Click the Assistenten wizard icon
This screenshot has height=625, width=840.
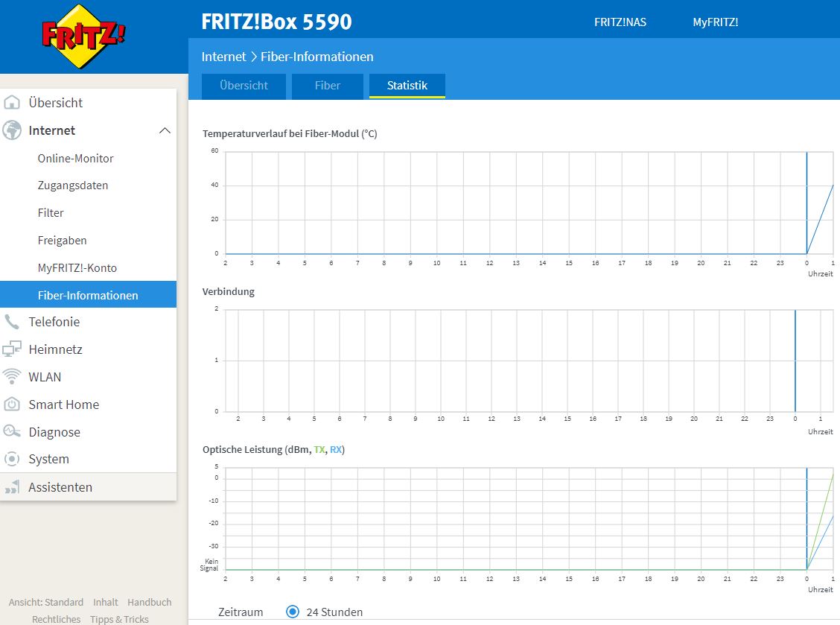tap(12, 486)
